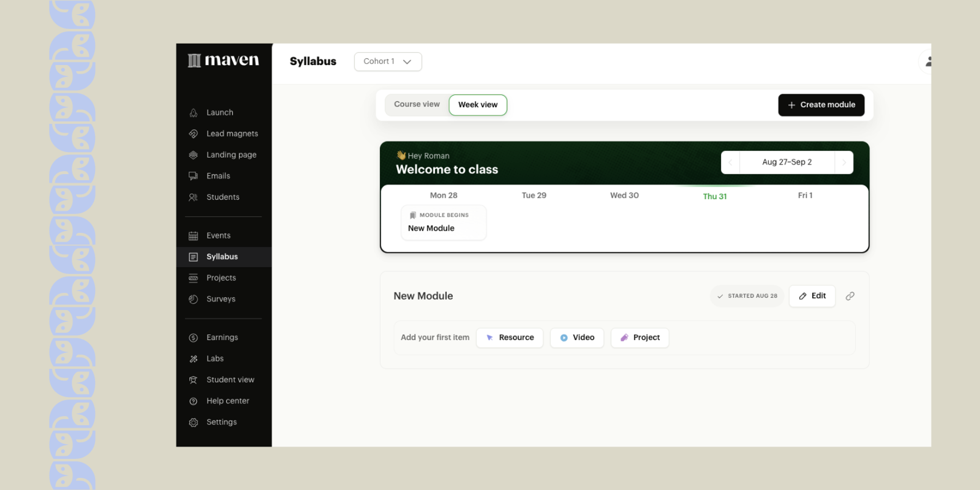The image size is (980, 490).
Task: Open the Cohort 1 dropdown
Action: 388,62
